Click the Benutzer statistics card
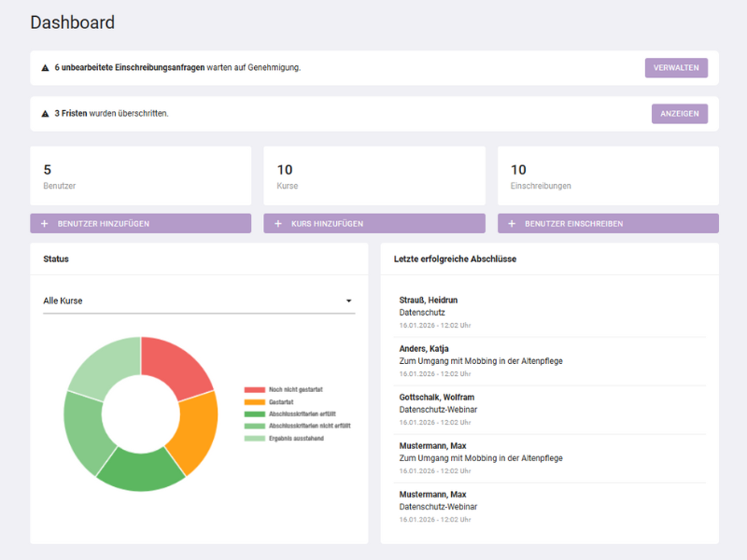747x560 pixels. (x=140, y=175)
